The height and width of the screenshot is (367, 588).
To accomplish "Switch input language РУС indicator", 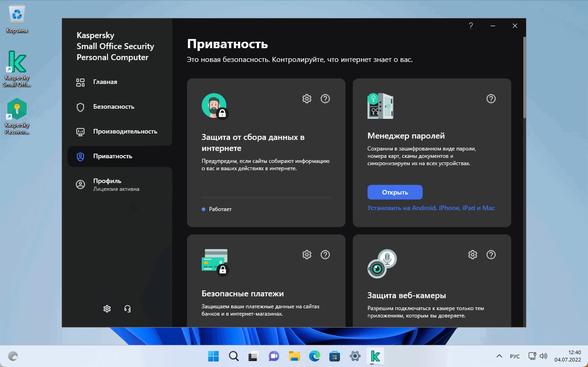I will point(515,356).
